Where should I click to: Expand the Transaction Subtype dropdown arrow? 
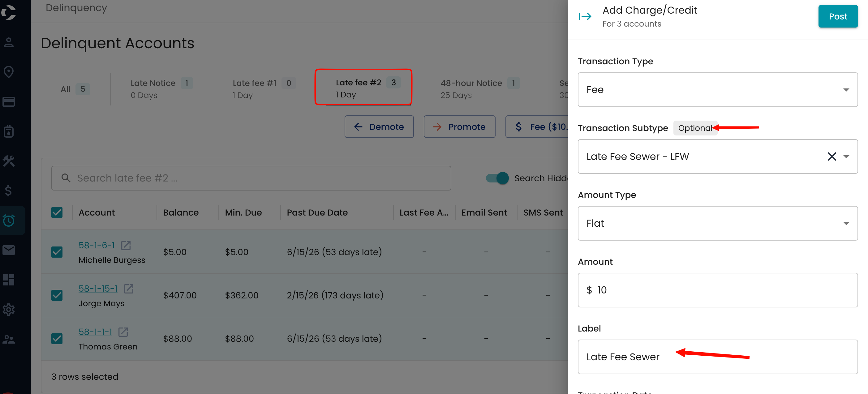click(846, 156)
